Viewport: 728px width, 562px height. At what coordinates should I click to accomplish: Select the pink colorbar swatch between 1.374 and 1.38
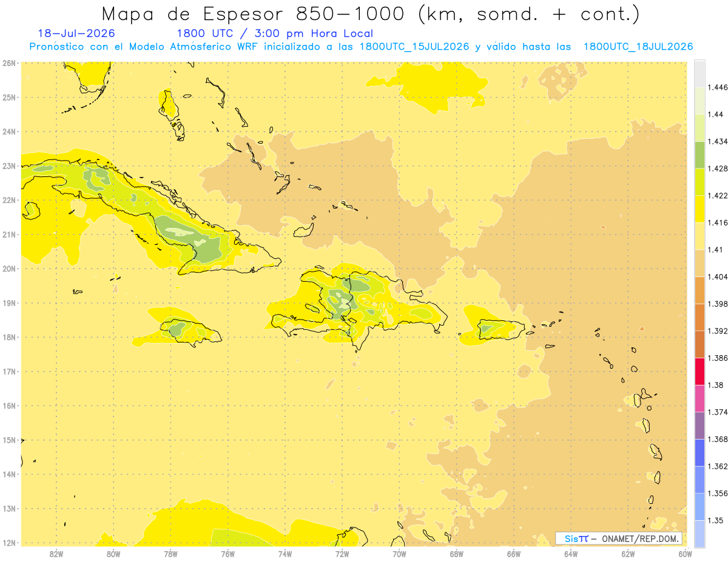[x=700, y=398]
